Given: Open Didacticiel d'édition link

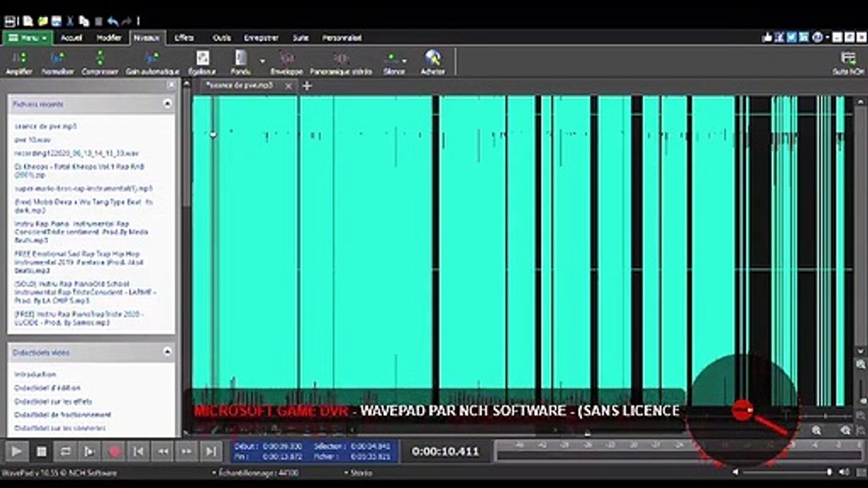Looking at the screenshot, I should pos(47,388).
